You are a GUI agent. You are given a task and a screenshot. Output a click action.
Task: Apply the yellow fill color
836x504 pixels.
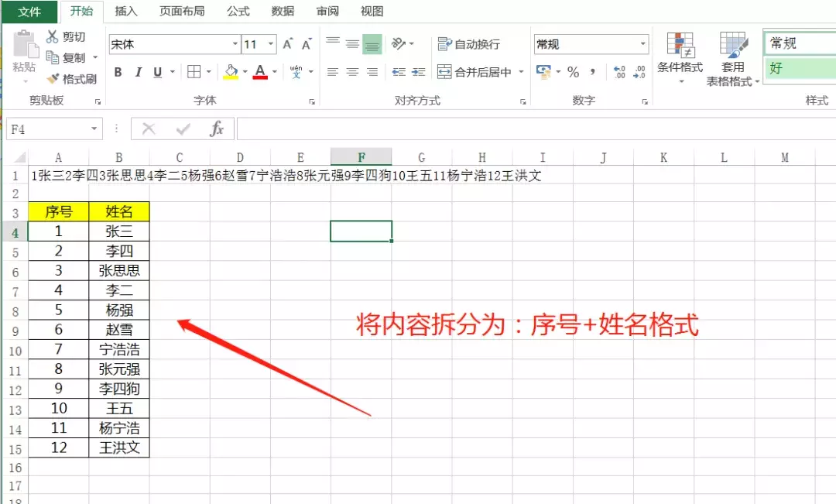(x=231, y=72)
